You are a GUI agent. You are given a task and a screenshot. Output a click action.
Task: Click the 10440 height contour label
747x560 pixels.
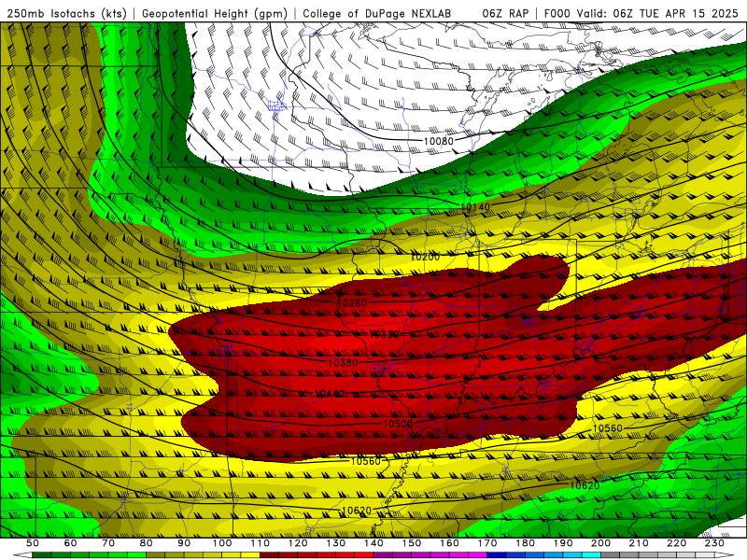tap(330, 393)
